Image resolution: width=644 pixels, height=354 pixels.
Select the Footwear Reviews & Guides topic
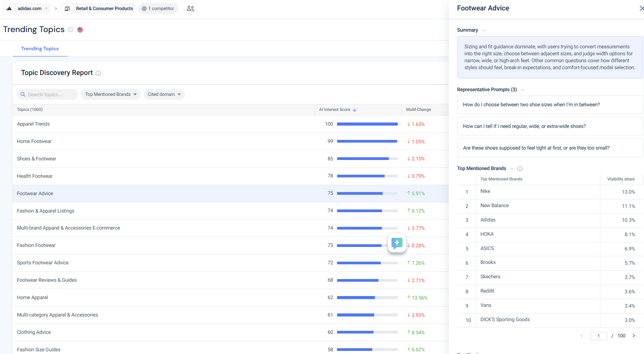coord(47,280)
